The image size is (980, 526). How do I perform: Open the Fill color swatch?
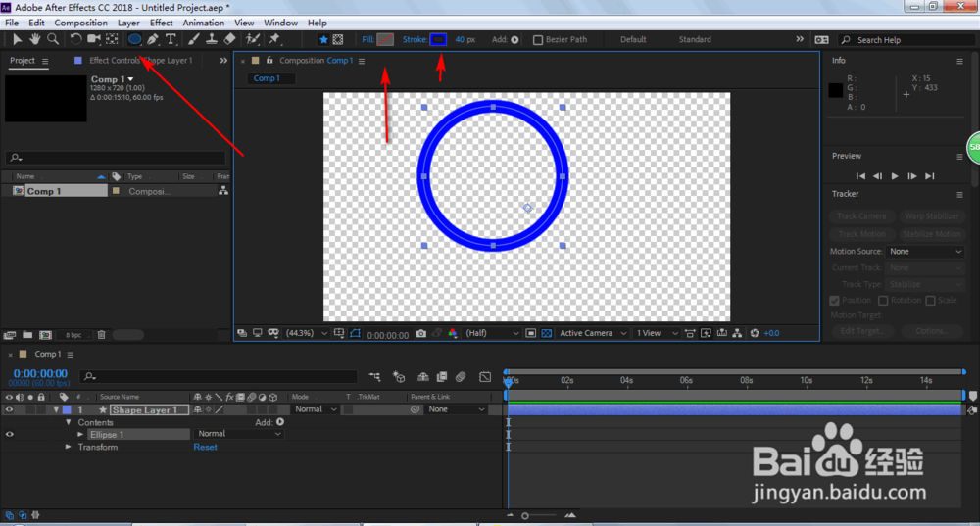click(x=385, y=39)
